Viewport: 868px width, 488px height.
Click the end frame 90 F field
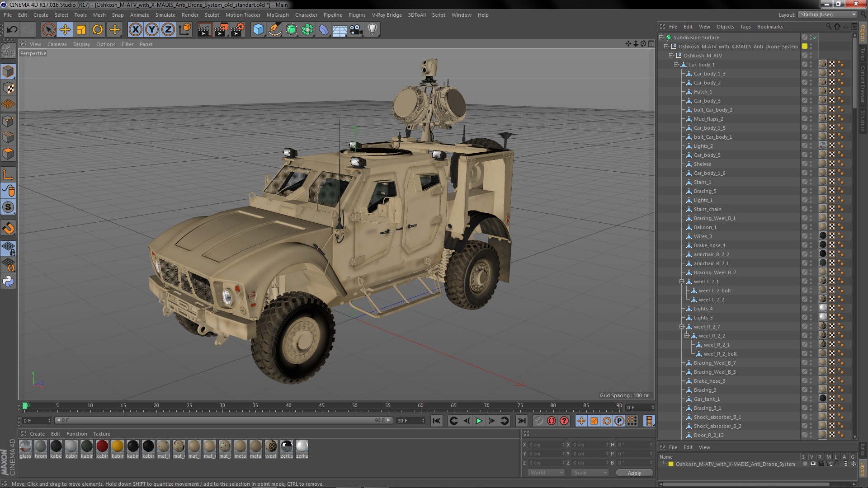pos(410,421)
